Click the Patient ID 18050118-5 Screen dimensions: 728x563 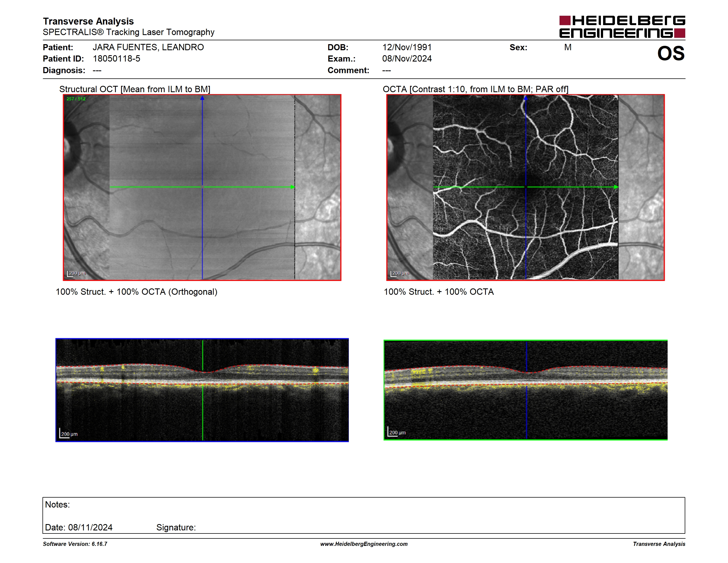[x=116, y=59]
